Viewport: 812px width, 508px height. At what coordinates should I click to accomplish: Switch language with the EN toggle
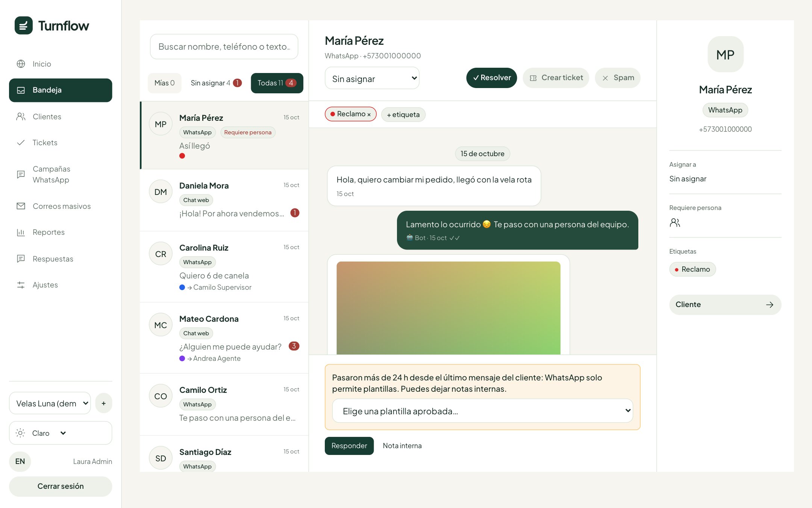pyautogui.click(x=20, y=461)
